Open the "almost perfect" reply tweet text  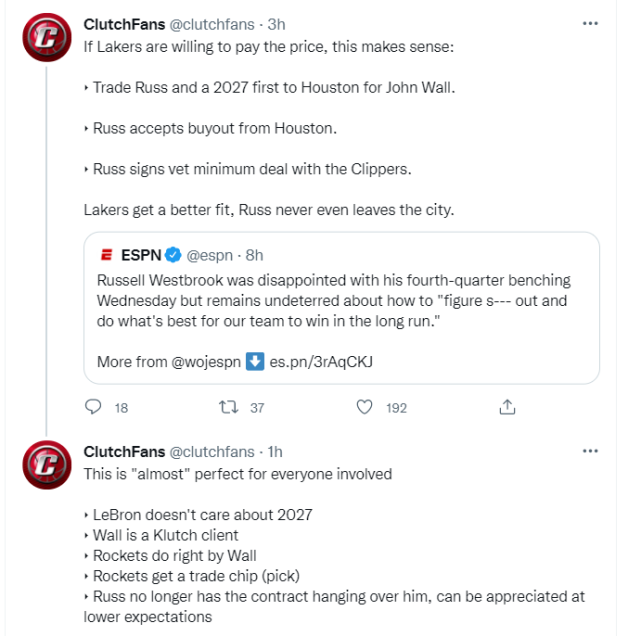238,473
